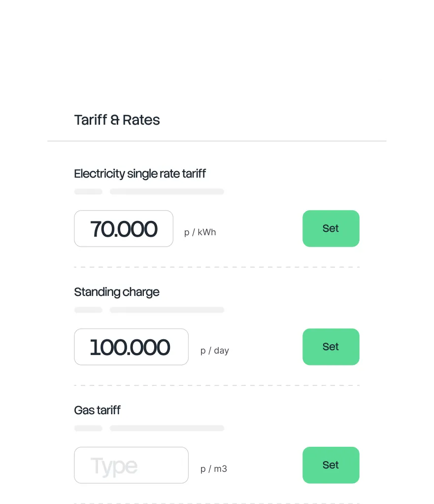434x504 pixels.
Task: Click the electricity tariff Set button
Action: (331, 228)
